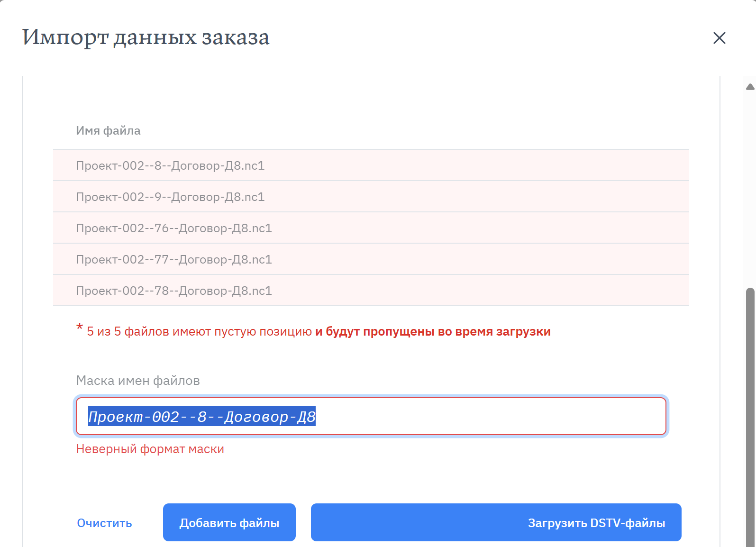Screen dimensions: 756x547
Task: Click the warning about 5 из 5 файлов
Action: point(313,330)
